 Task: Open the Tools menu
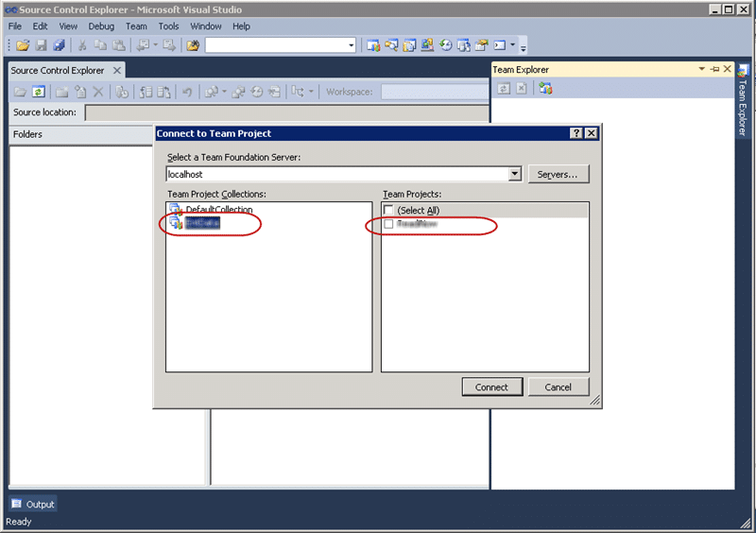click(x=168, y=26)
